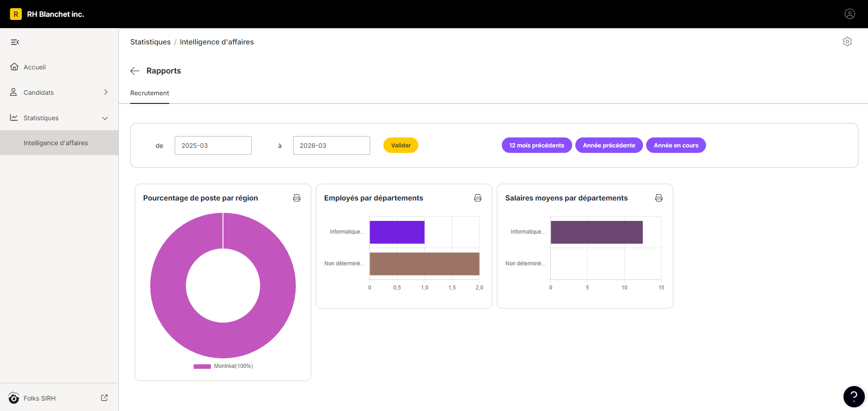Screen dimensions: 868x411
Task: Open the user profile icon
Action: (849, 14)
